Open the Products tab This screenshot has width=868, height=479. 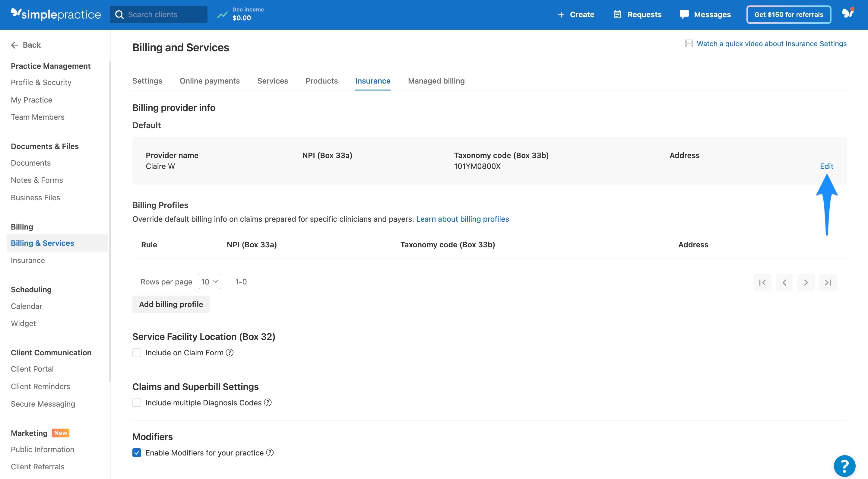(322, 81)
